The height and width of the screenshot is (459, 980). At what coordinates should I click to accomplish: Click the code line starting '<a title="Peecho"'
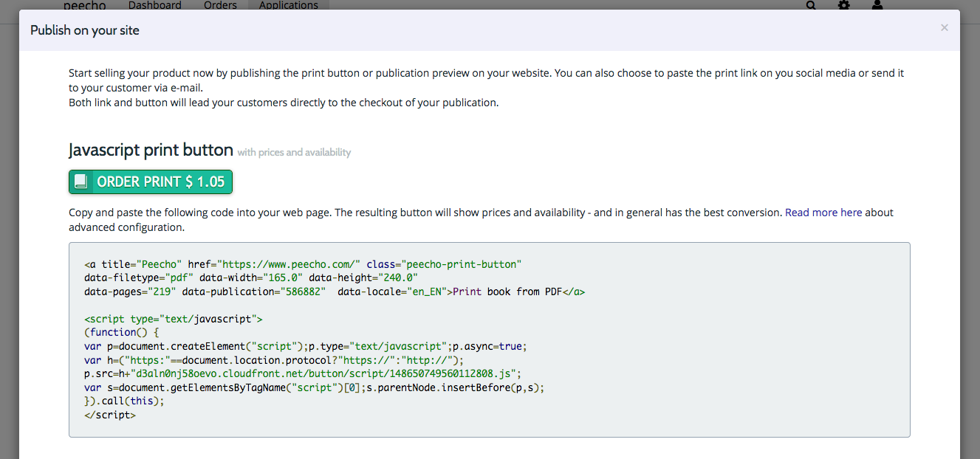[304, 263]
